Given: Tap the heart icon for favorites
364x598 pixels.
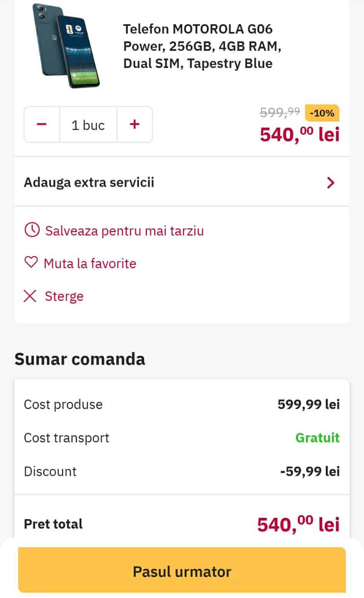Looking at the screenshot, I should (x=31, y=262).
